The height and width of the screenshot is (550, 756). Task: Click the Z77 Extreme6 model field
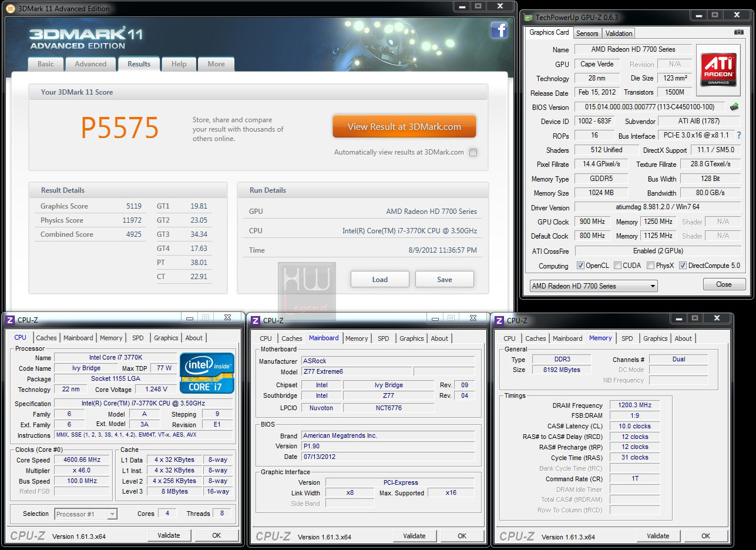[357, 372]
